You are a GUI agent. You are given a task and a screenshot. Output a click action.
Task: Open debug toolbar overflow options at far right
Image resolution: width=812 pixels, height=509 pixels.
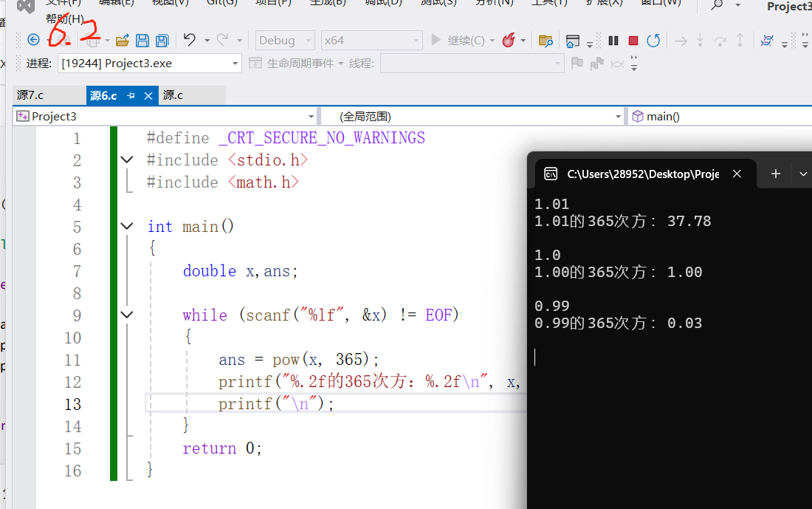tap(805, 41)
